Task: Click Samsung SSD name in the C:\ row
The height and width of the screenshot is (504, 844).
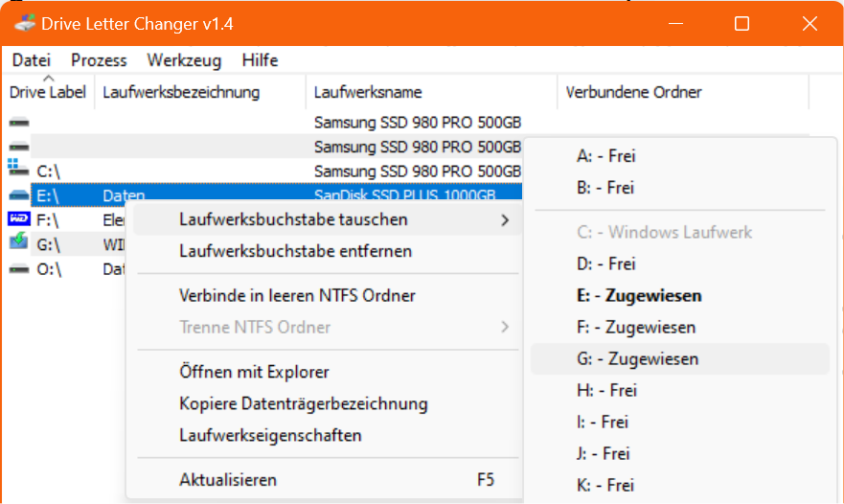Action: point(418,172)
